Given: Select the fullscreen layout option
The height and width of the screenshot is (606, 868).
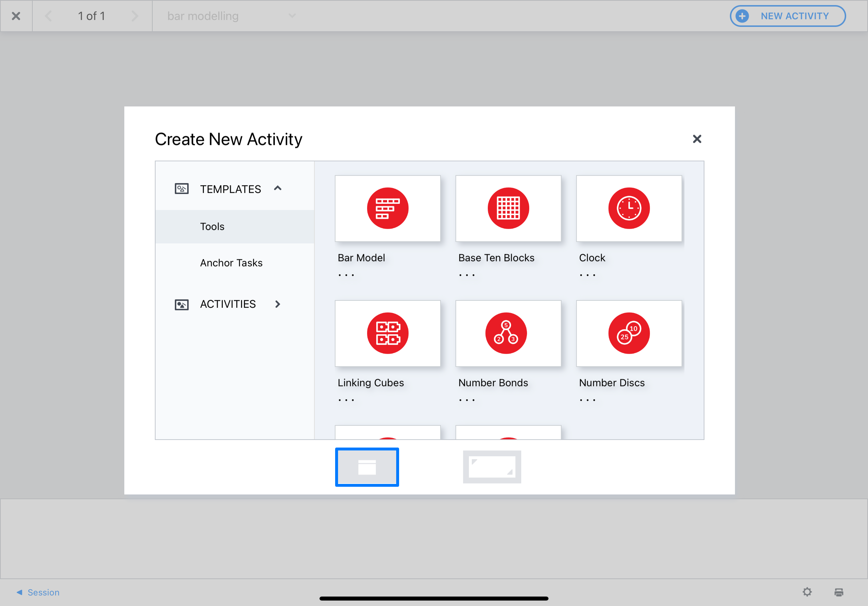Looking at the screenshot, I should coord(492,467).
